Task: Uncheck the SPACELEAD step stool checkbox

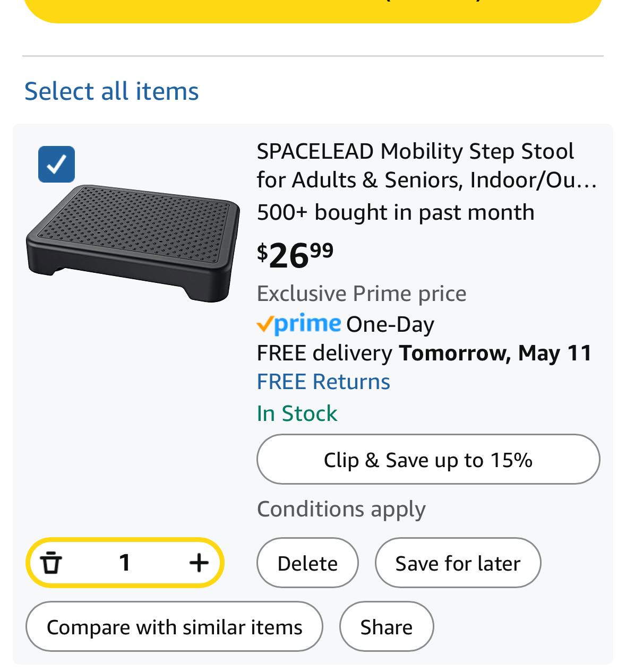Action: (x=56, y=164)
